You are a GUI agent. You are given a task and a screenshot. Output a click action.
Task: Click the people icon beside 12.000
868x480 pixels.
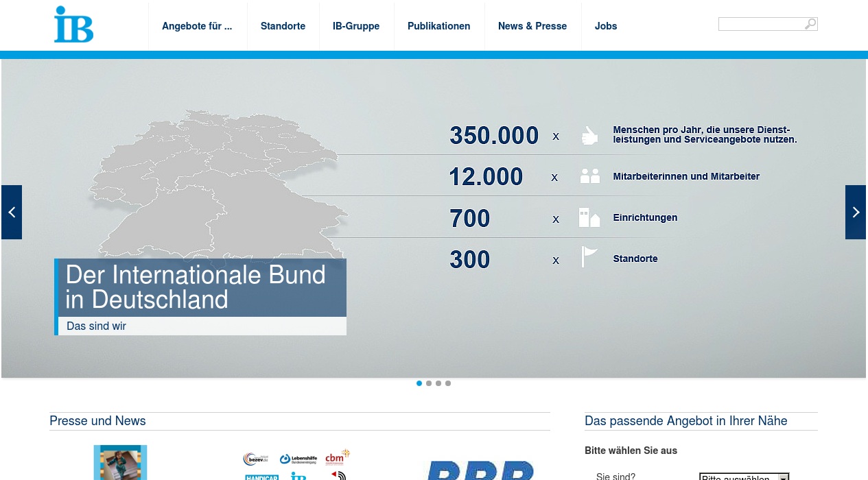click(x=589, y=176)
